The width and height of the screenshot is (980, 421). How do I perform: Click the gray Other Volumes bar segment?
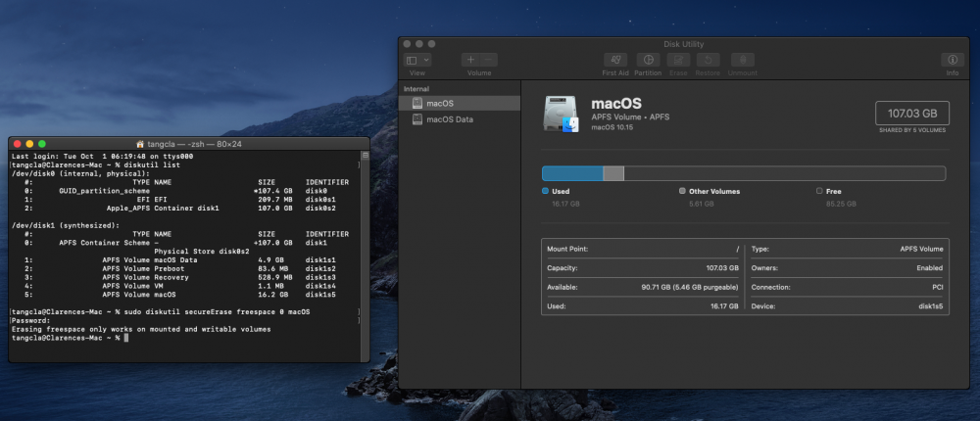pos(613,173)
